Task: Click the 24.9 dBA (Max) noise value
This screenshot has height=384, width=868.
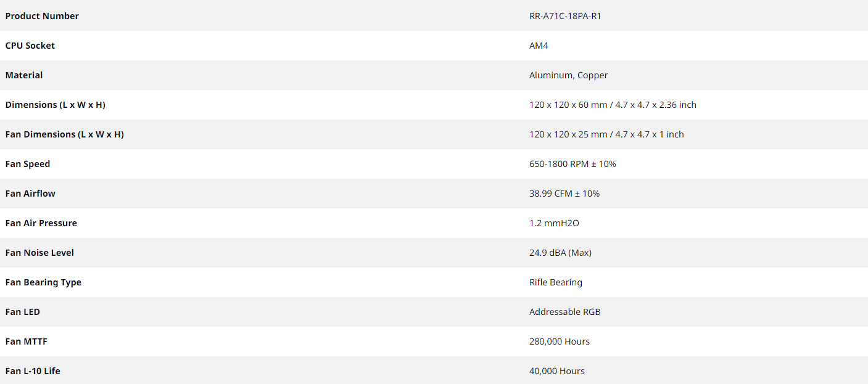Action: pos(561,253)
